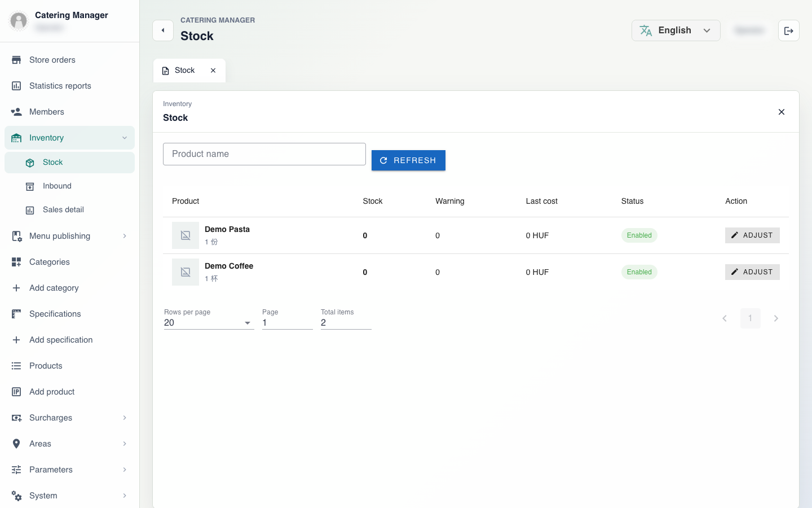Click the Refresh button
Screen dimensions: 812x508
(408, 160)
